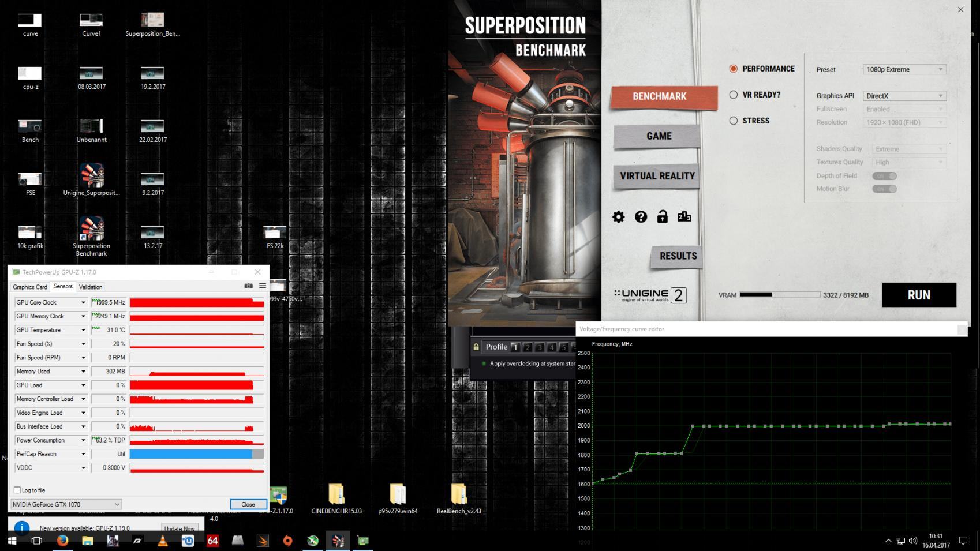This screenshot has width=980, height=551.
Task: Expand Power Consumption sensor dropdown
Action: 83,440
